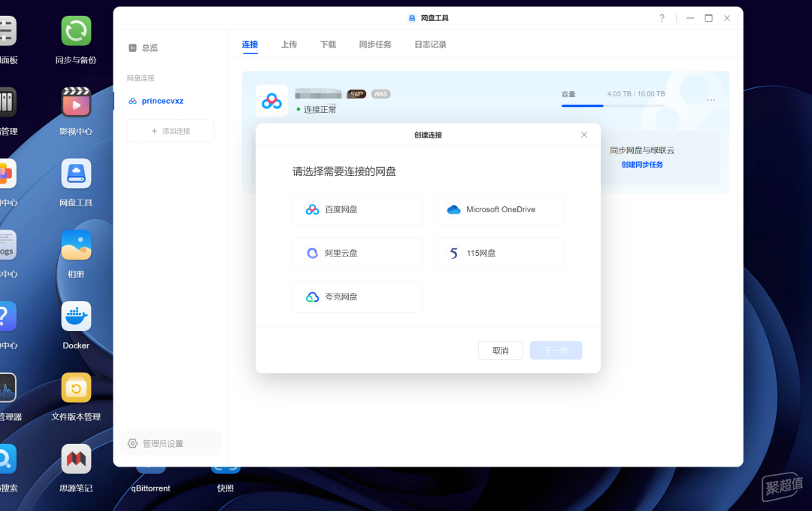Open the 日志记录 tab

(x=430, y=44)
